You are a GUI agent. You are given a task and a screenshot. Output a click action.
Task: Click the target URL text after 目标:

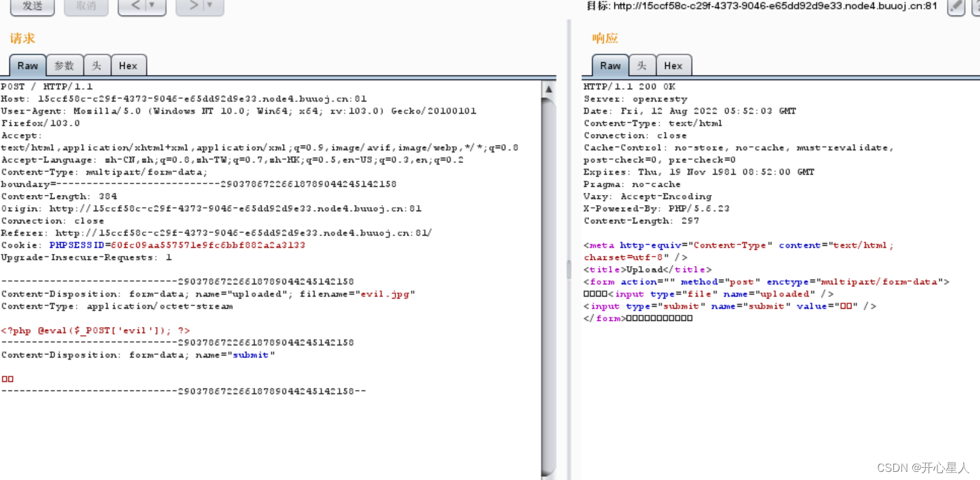(775, 6)
